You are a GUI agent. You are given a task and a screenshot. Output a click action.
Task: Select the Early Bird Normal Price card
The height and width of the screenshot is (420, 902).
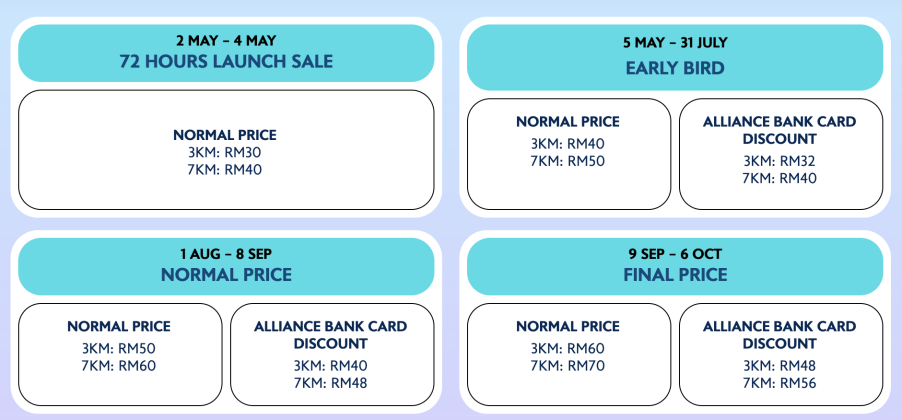tap(569, 154)
